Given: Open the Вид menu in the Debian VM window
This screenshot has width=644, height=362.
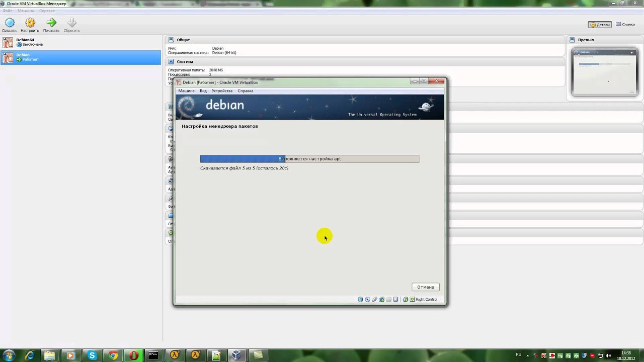Looking at the screenshot, I should click(203, 91).
